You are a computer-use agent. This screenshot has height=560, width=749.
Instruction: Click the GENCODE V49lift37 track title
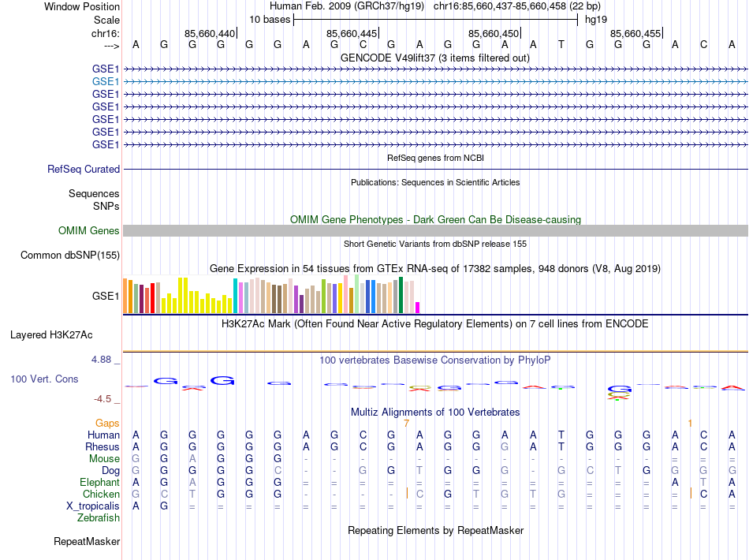tap(434, 58)
